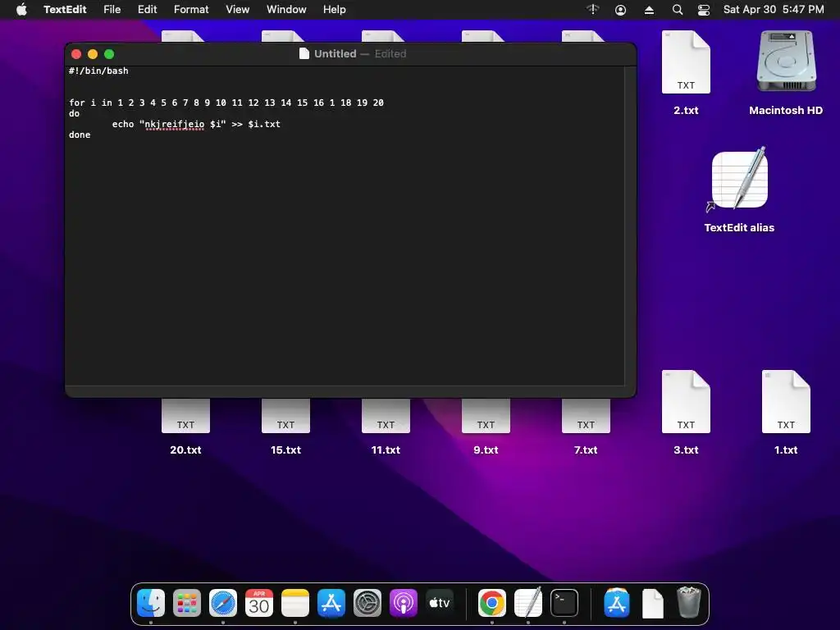Click the $i.txt text in the echo line
Screen dimensions: 840x630
click(264, 125)
